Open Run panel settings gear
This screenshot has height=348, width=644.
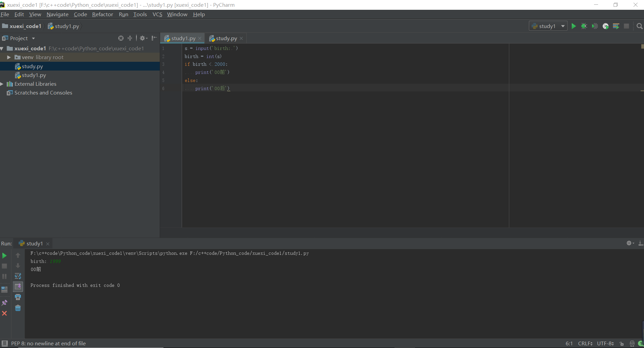pyautogui.click(x=630, y=243)
